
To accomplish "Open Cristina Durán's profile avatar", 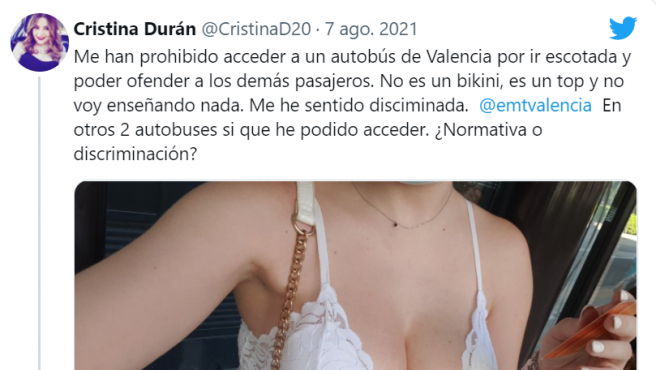I will [x=39, y=42].
